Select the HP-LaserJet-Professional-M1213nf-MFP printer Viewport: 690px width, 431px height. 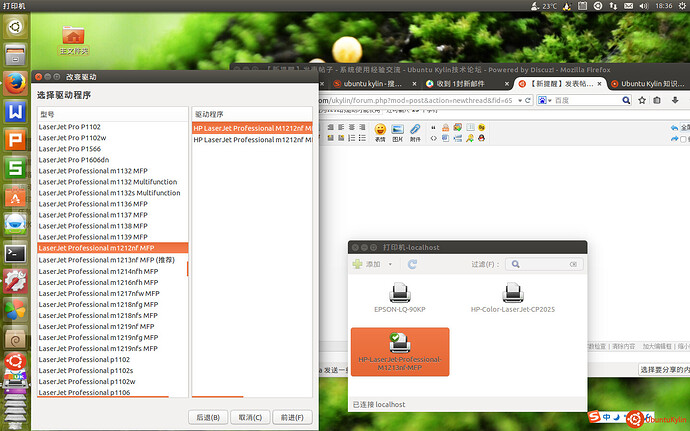click(x=400, y=352)
